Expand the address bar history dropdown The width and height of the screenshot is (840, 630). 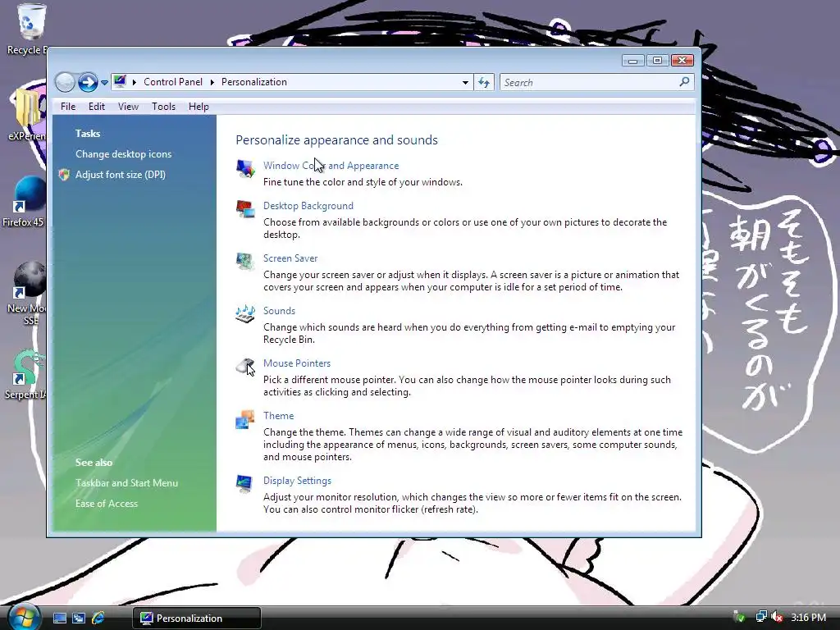point(465,83)
